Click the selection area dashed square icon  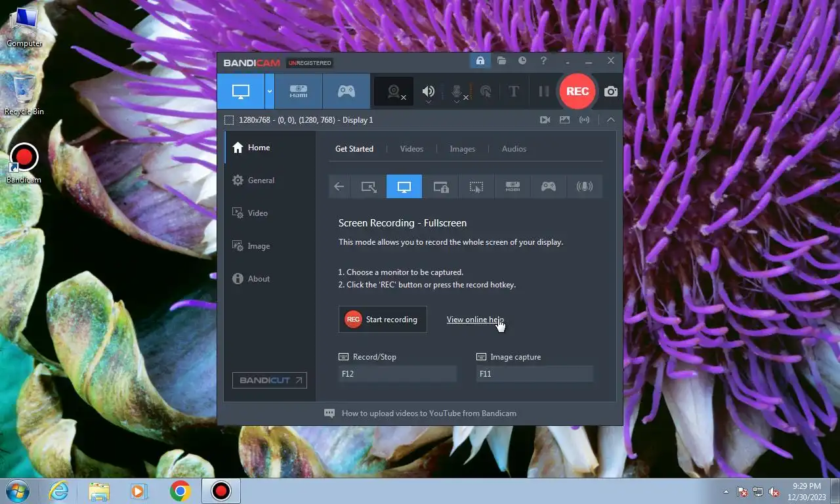pos(229,120)
